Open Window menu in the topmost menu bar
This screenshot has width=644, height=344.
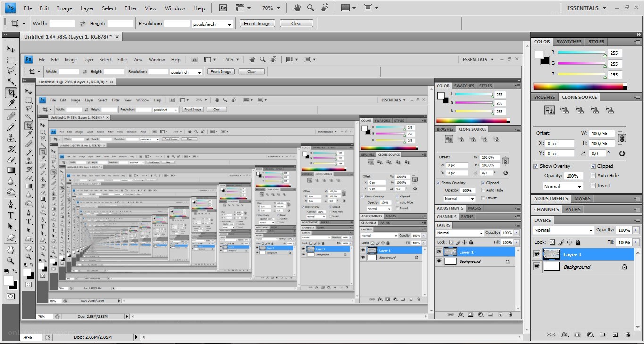tap(175, 8)
